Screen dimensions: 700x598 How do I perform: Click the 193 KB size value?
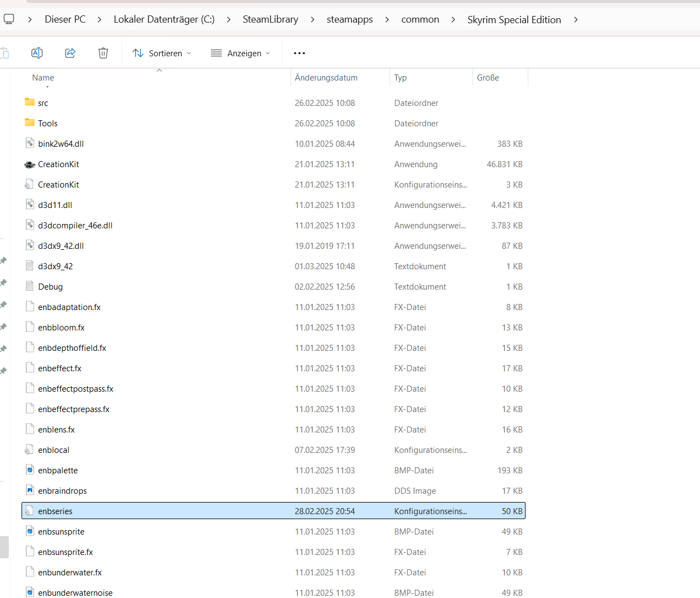tap(510, 470)
